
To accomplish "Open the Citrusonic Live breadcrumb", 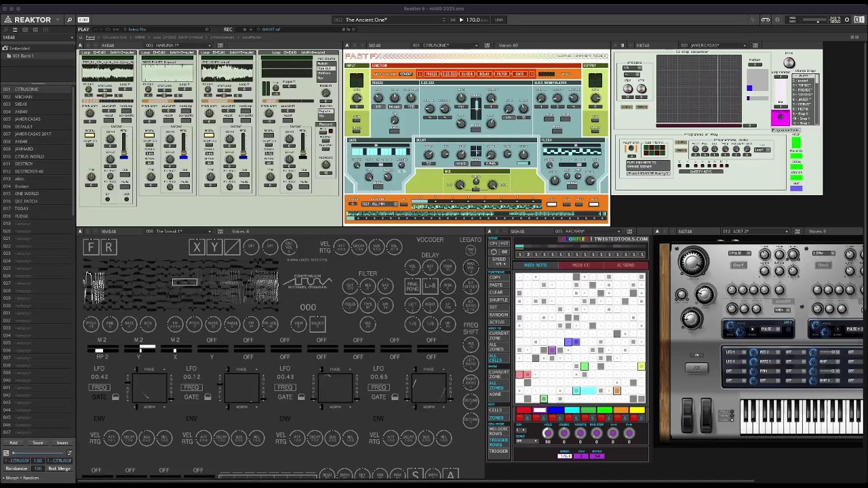I will click(x=115, y=37).
